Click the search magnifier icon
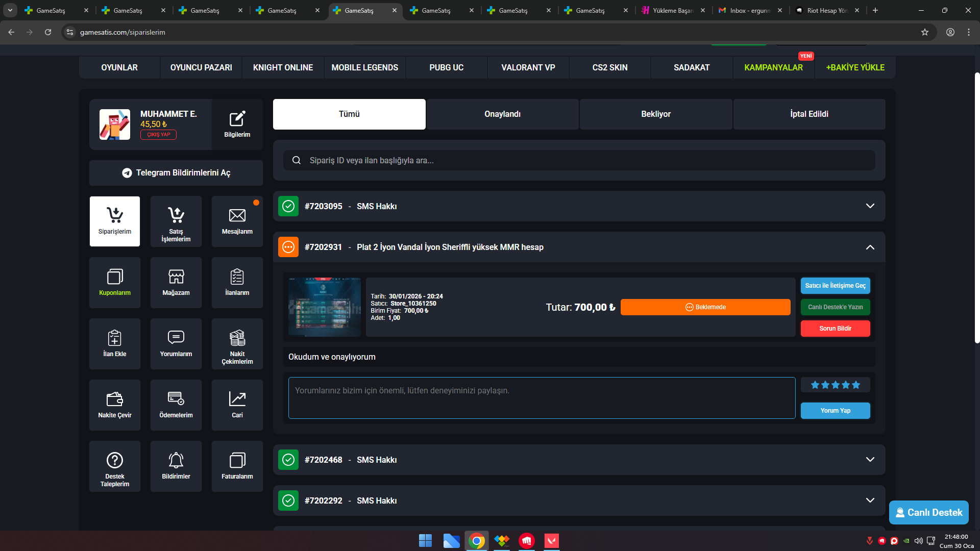 [x=297, y=160]
